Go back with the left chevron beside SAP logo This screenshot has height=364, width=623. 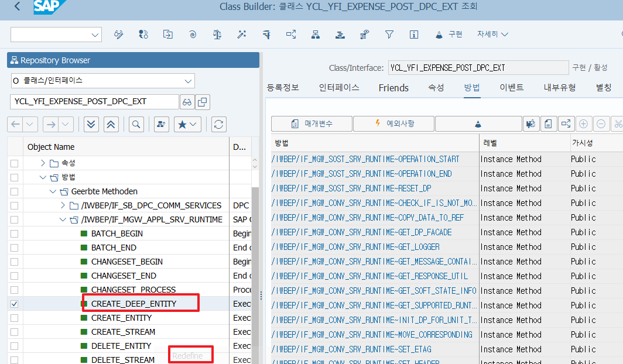pyautogui.click(x=17, y=6)
